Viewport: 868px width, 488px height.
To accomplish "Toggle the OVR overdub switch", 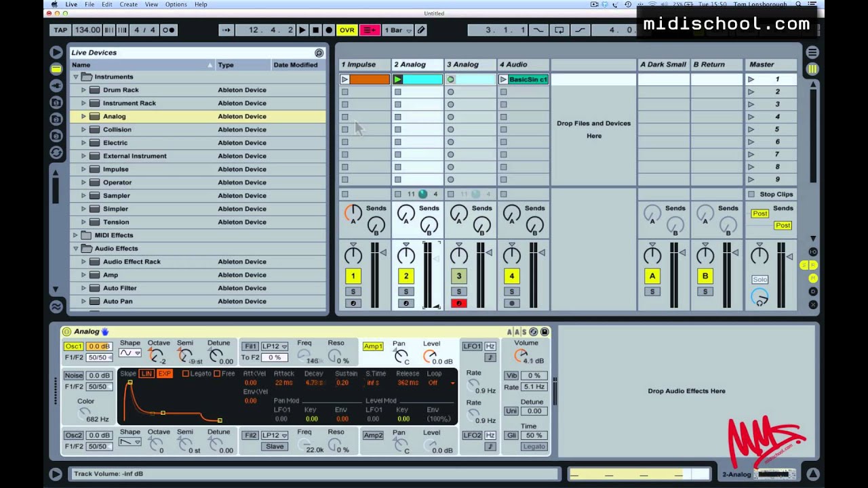I will click(x=347, y=30).
